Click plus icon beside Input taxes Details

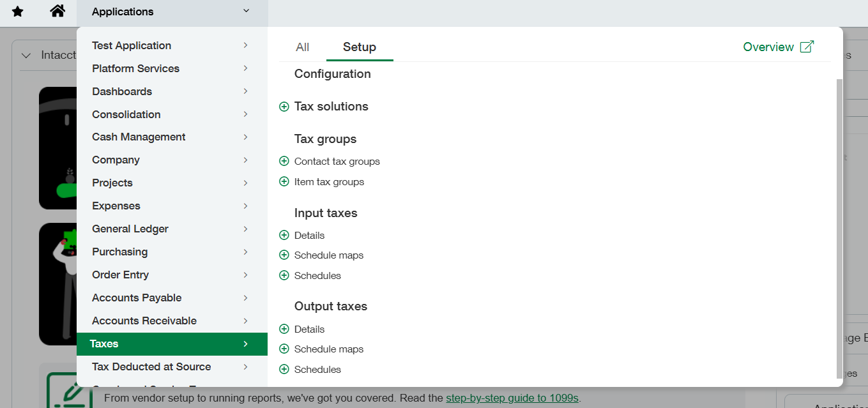coord(284,236)
